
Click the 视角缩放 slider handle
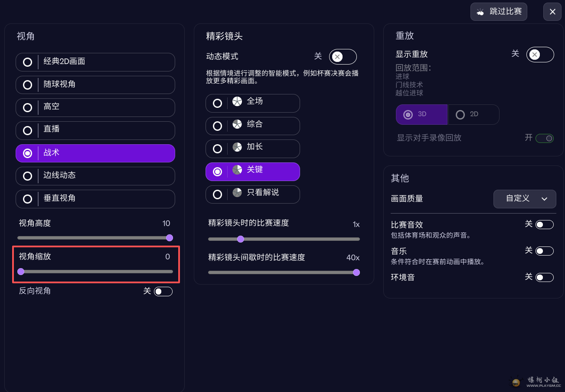point(21,271)
